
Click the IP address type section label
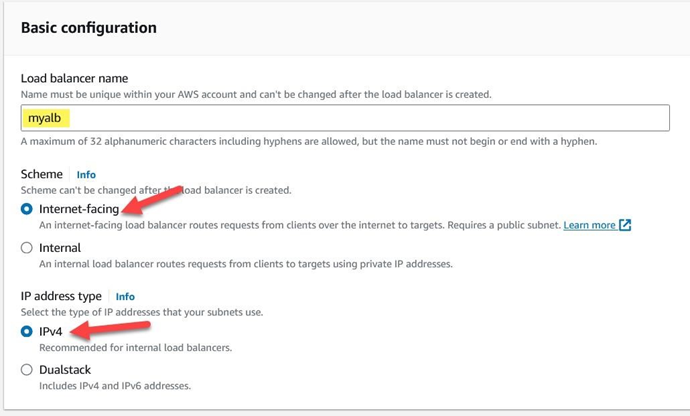63,296
